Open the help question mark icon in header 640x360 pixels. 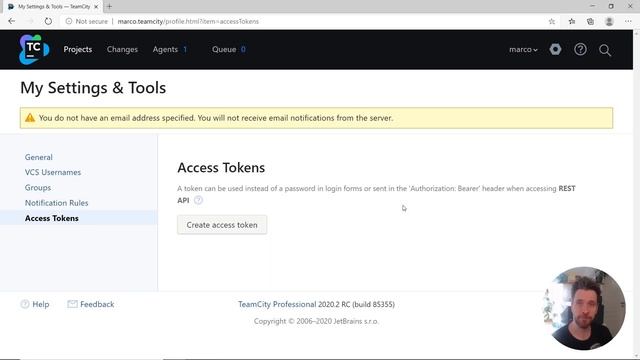click(580, 49)
